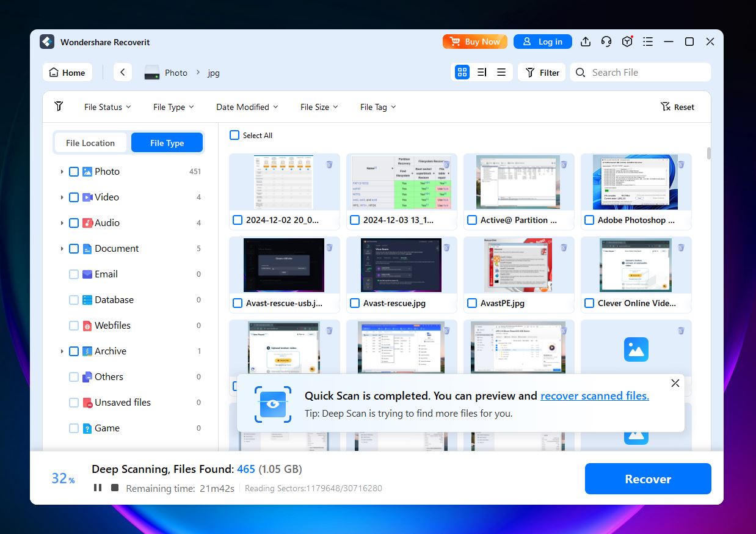
Task: Open the File Tag filter dropdown
Action: [378, 107]
